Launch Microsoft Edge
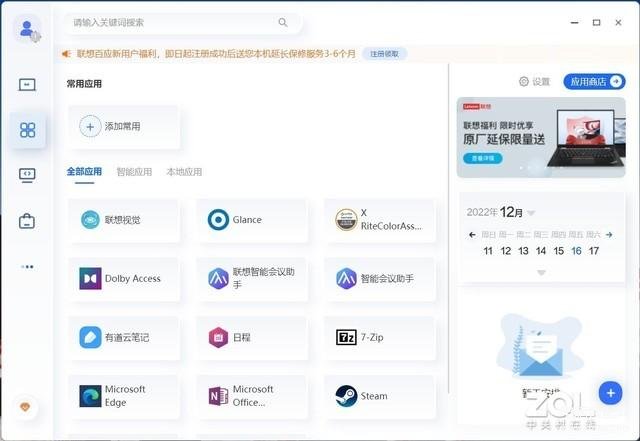640x441 pixels. pyautogui.click(x=124, y=396)
